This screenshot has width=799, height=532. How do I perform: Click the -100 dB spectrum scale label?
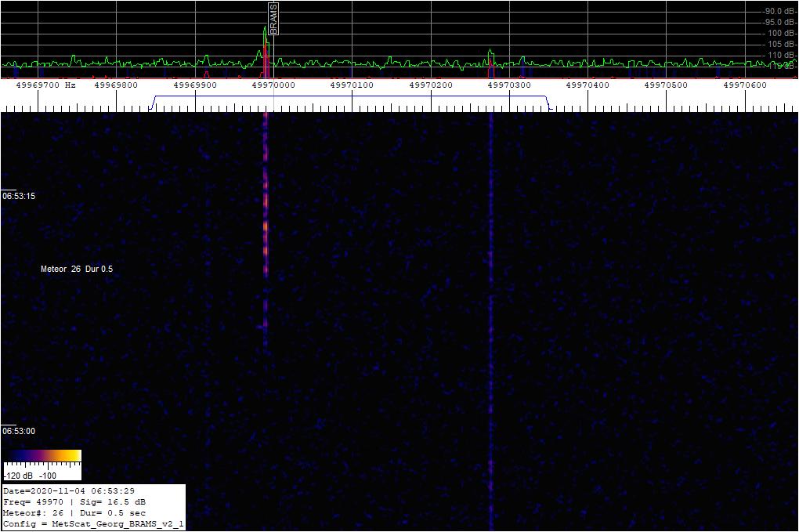point(781,34)
